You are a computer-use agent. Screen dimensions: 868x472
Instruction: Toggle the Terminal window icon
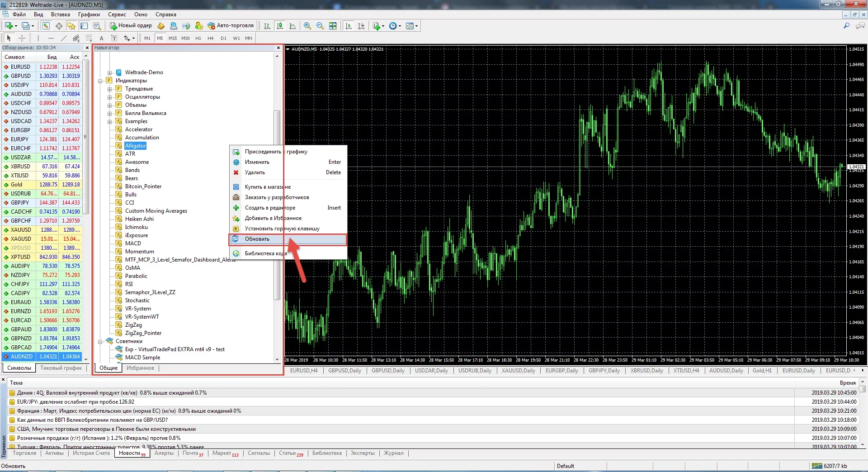pos(84,26)
